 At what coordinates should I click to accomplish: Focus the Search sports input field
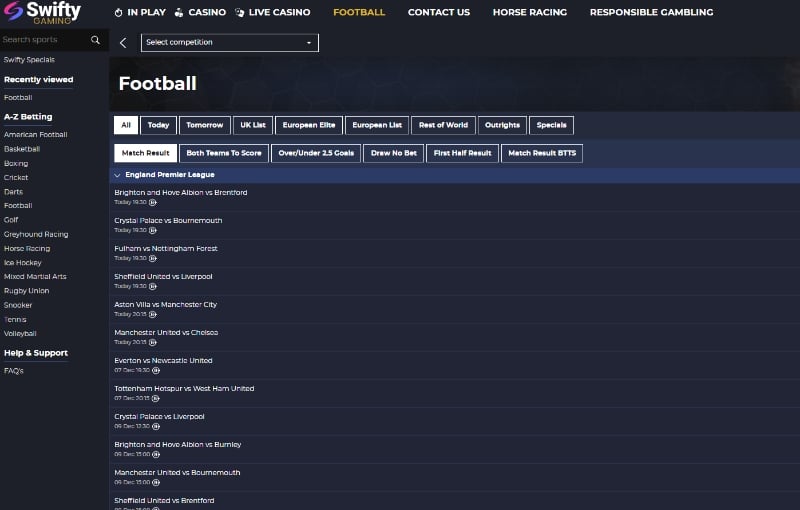(45, 40)
